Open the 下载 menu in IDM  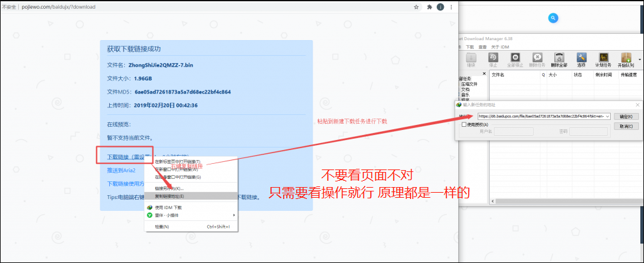pyautogui.click(x=470, y=47)
